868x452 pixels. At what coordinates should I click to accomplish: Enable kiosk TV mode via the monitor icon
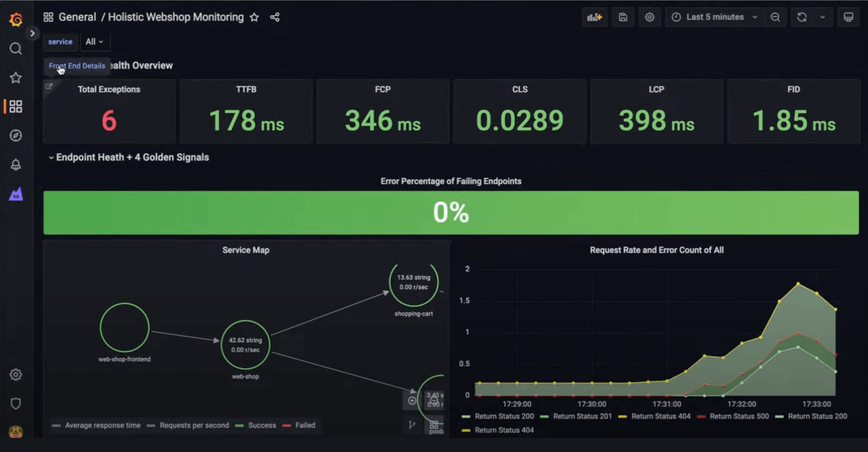click(848, 17)
